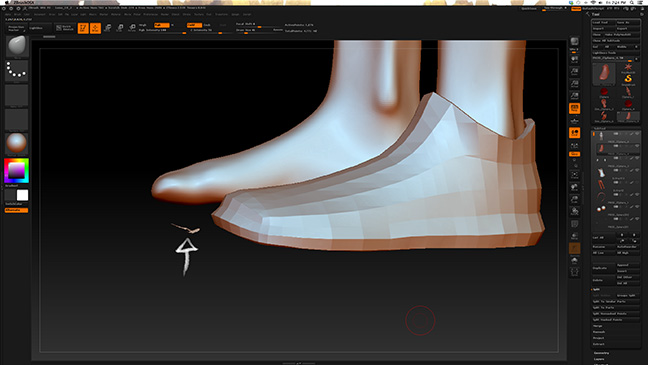This screenshot has height=365, width=648.
Task: Open the Apple menu
Action: point(7,2)
